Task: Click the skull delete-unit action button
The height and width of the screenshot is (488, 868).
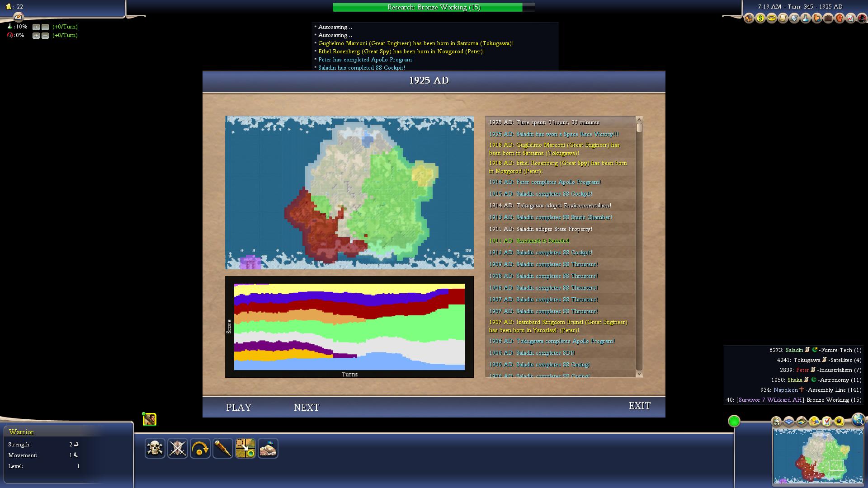Action: pyautogui.click(x=155, y=448)
